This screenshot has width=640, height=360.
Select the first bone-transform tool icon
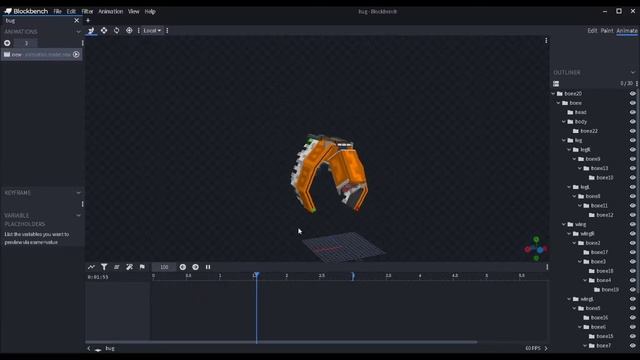click(91, 30)
